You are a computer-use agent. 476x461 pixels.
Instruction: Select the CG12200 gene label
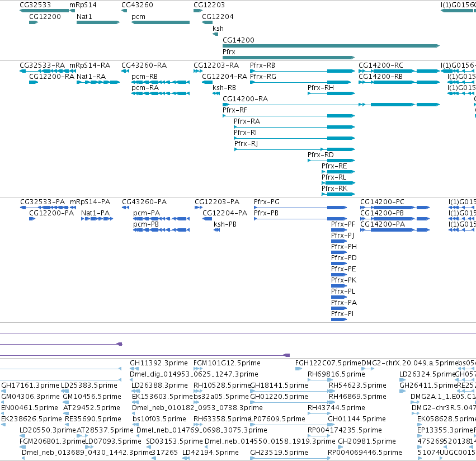pyautogui.click(x=45, y=17)
